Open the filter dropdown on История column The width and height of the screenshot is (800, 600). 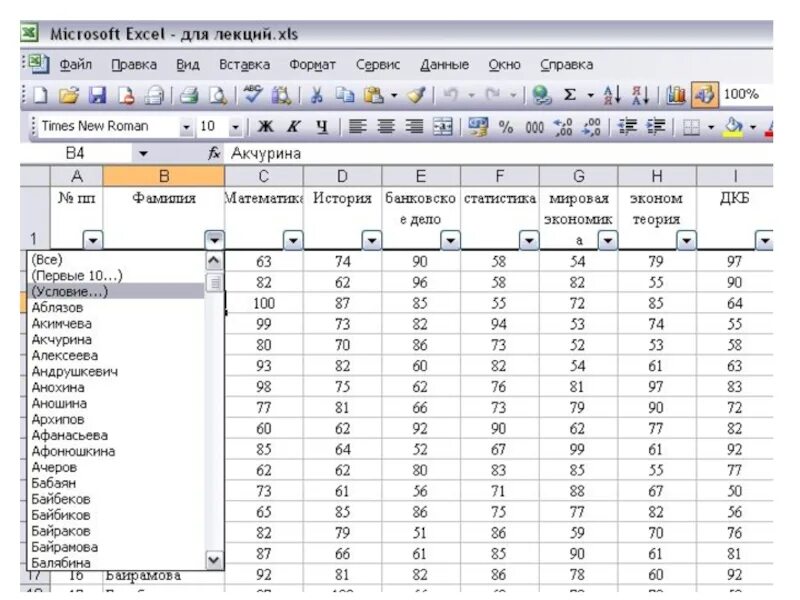click(x=370, y=240)
